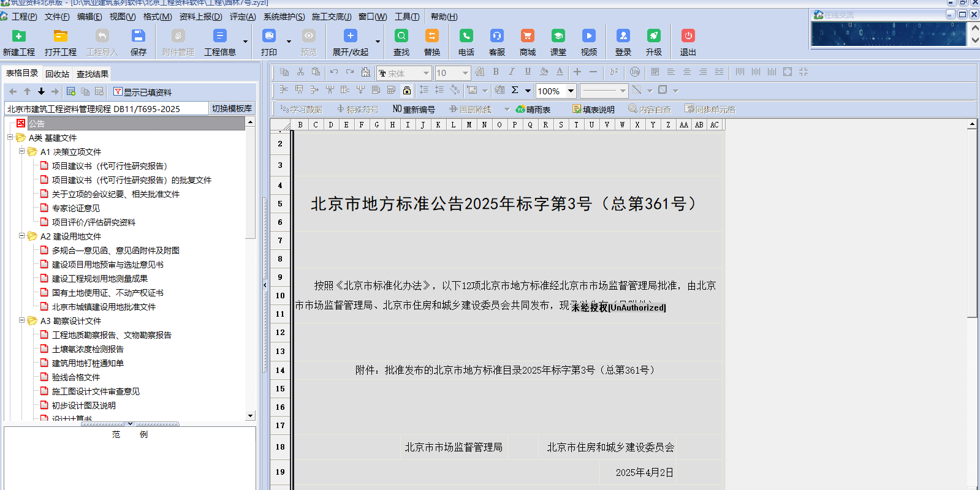Toggle 显示已填资料 filter
The image size is (980, 490).
(x=142, y=92)
